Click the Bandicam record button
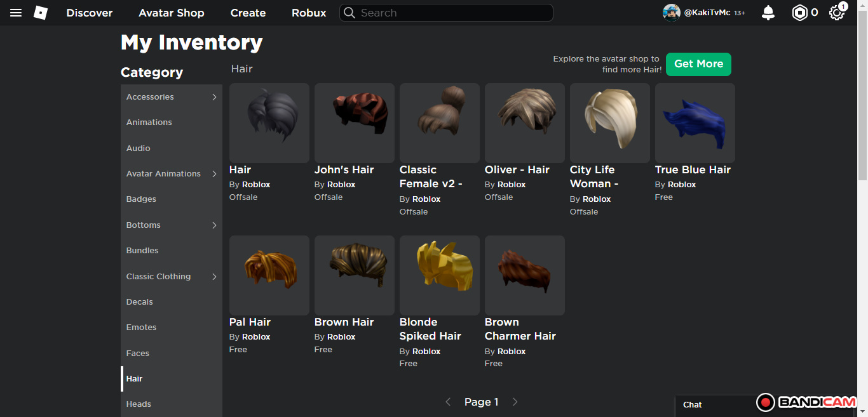The image size is (868, 417). [x=766, y=402]
